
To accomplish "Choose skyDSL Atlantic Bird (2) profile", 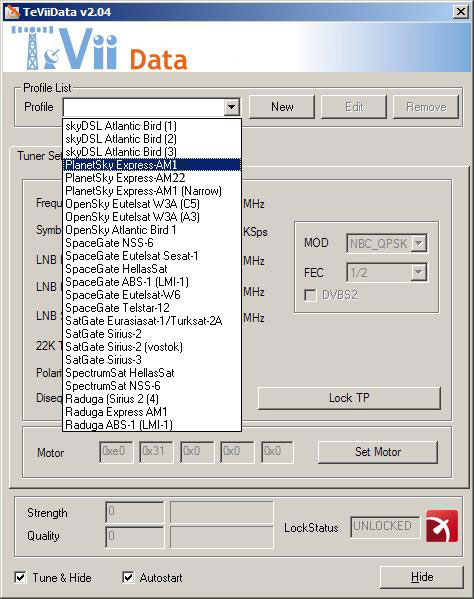I will click(152, 139).
